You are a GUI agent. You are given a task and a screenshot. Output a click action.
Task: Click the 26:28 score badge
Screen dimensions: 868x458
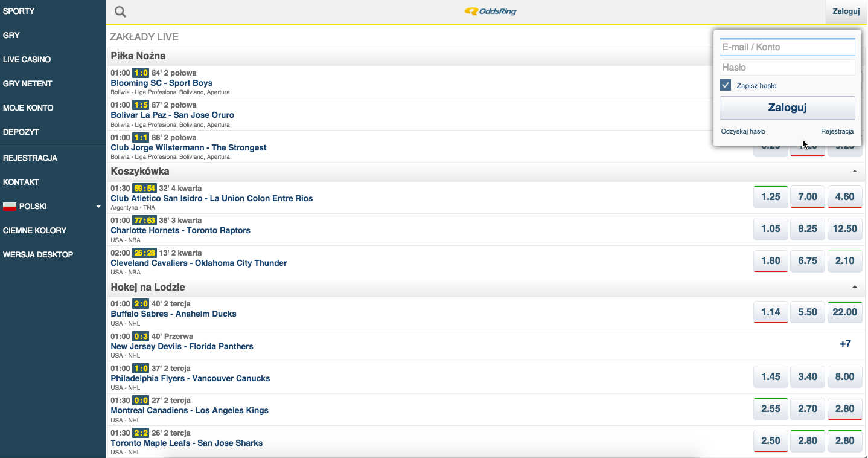point(144,253)
